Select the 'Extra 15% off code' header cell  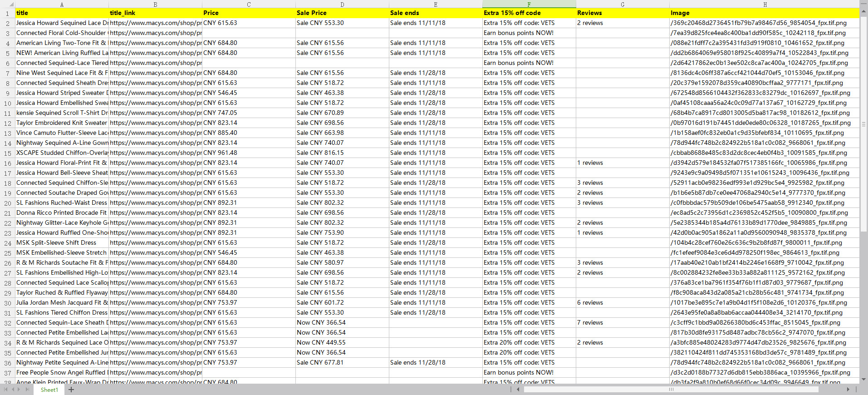coord(529,13)
